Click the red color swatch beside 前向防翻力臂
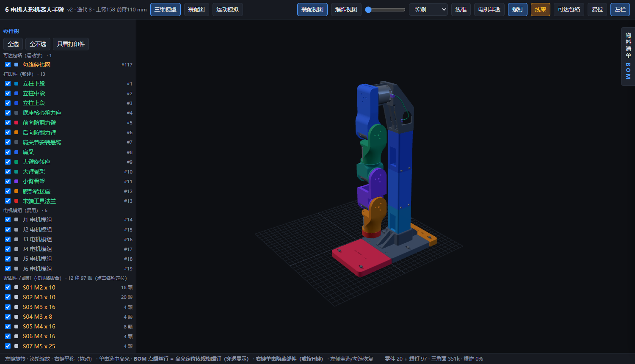This screenshot has width=635, height=364. [16, 123]
